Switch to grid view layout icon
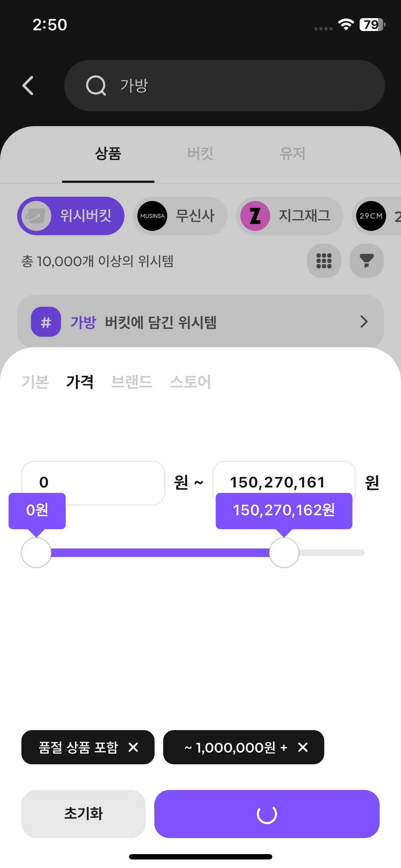 click(x=324, y=261)
